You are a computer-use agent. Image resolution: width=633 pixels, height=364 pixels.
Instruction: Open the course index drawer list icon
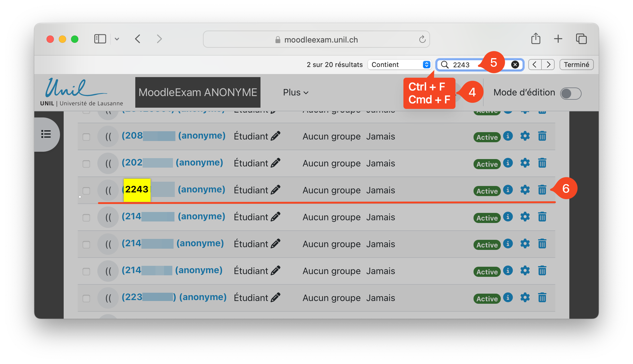tap(46, 134)
